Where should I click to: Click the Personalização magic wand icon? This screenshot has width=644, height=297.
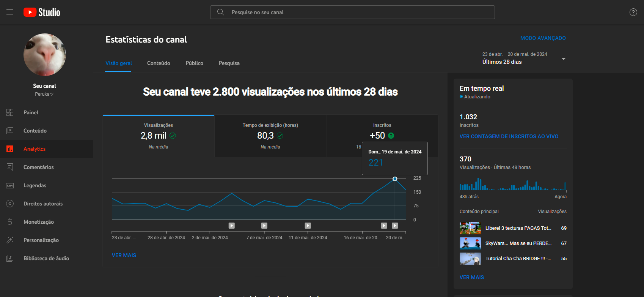[10, 240]
